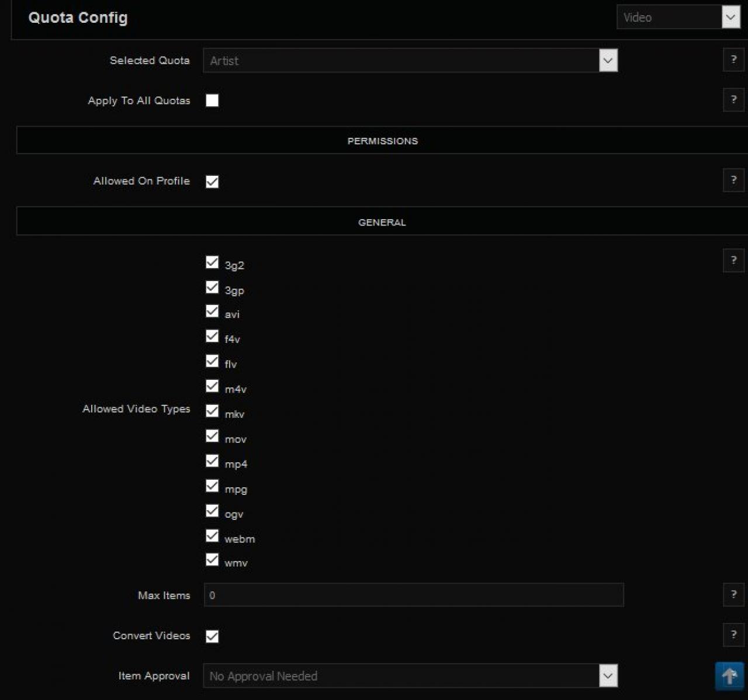
Task: Show help for Allowed Video Types
Action: (x=733, y=261)
